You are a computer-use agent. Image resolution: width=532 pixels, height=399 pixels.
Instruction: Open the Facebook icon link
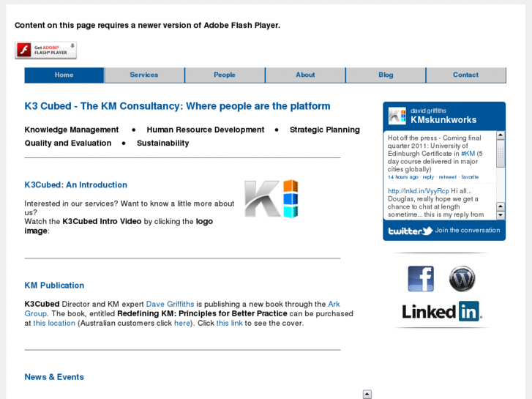click(421, 279)
